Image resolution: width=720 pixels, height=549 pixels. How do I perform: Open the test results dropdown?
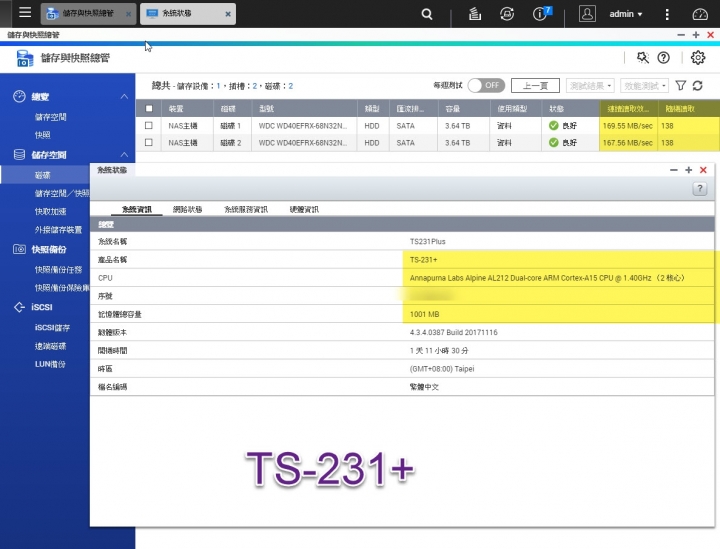(x=590, y=86)
